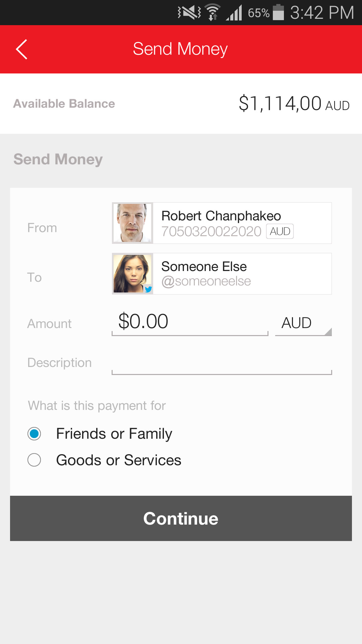Viewport: 362px width, 644px height.
Task: Open the AUD currency dropdown
Action: coord(303,323)
